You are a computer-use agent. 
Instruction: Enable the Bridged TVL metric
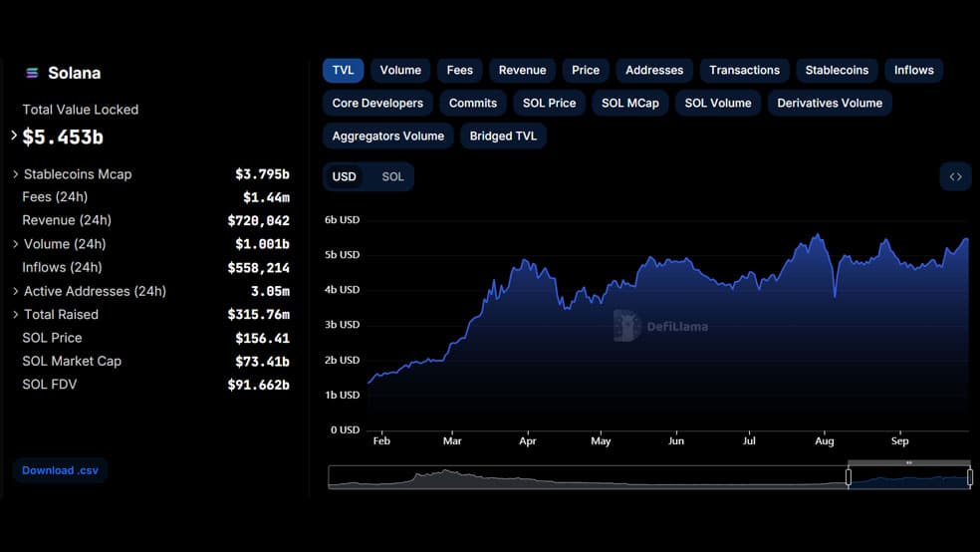503,137
